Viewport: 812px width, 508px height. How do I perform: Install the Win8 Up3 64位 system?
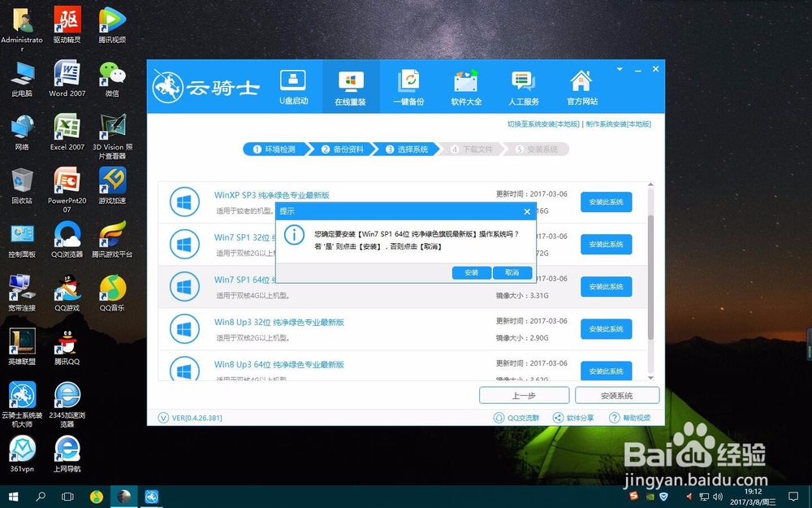click(606, 371)
